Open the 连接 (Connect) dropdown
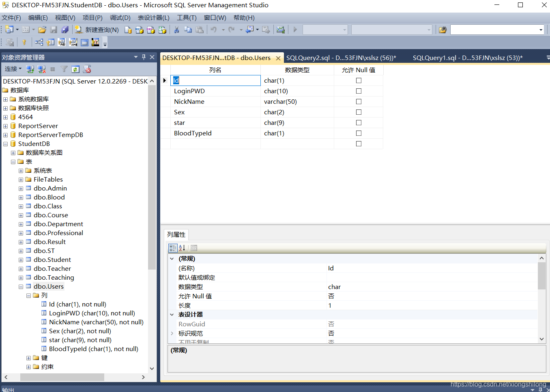Viewport: 550px width, 392px height. (x=13, y=69)
